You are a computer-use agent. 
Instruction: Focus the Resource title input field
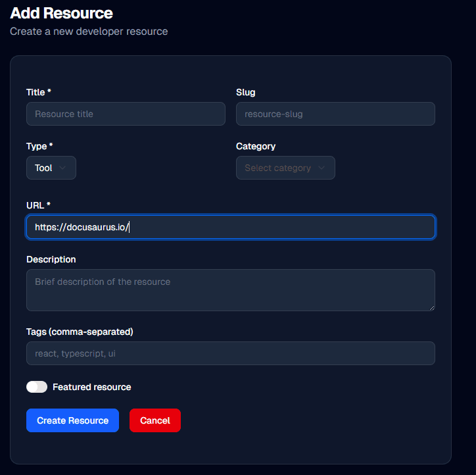pos(126,114)
